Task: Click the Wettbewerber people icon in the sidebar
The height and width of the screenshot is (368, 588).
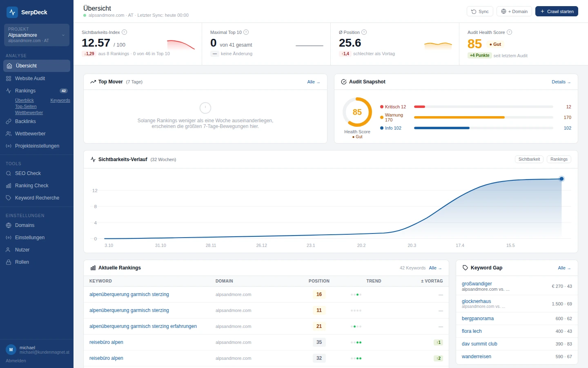Action: pyautogui.click(x=9, y=134)
